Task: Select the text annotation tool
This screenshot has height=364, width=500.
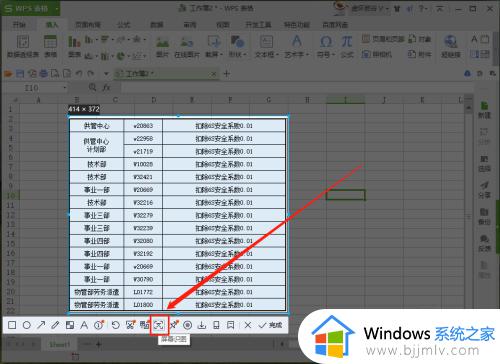Action: pos(84,325)
